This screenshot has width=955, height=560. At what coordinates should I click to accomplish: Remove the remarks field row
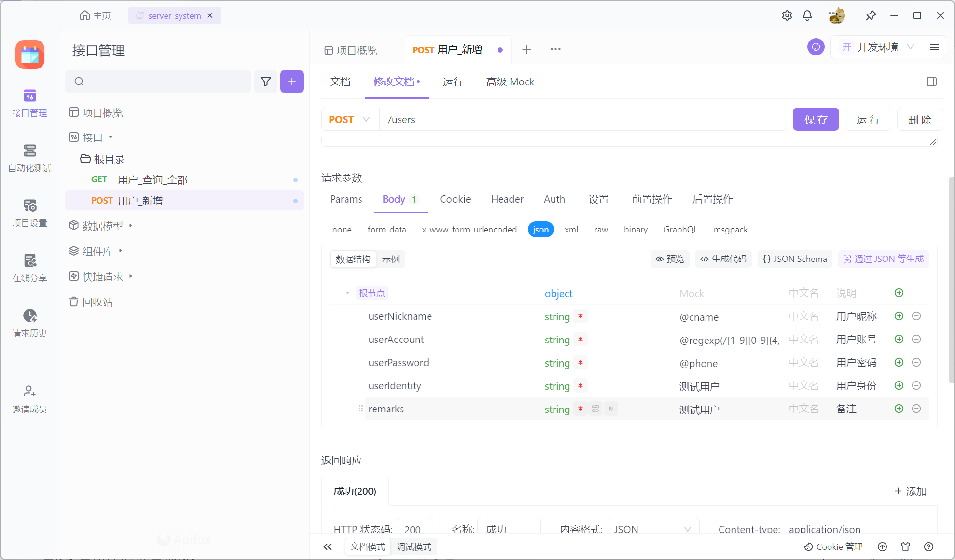click(916, 409)
